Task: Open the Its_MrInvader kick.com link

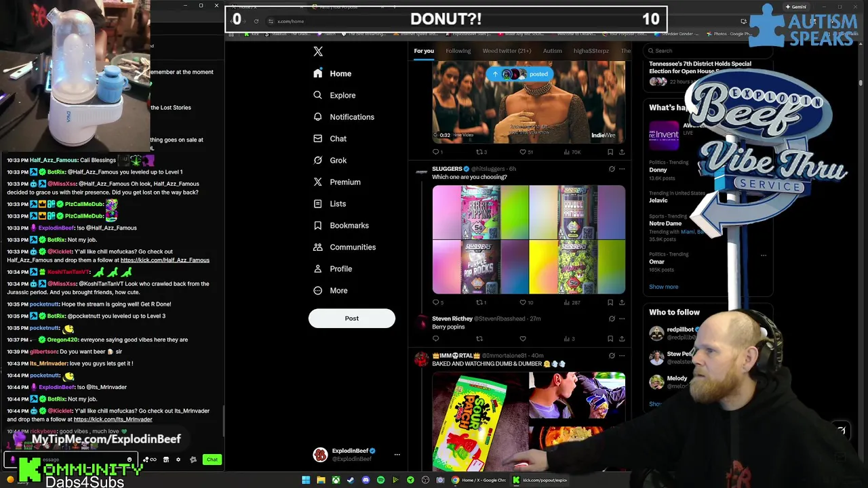Action: (113, 420)
